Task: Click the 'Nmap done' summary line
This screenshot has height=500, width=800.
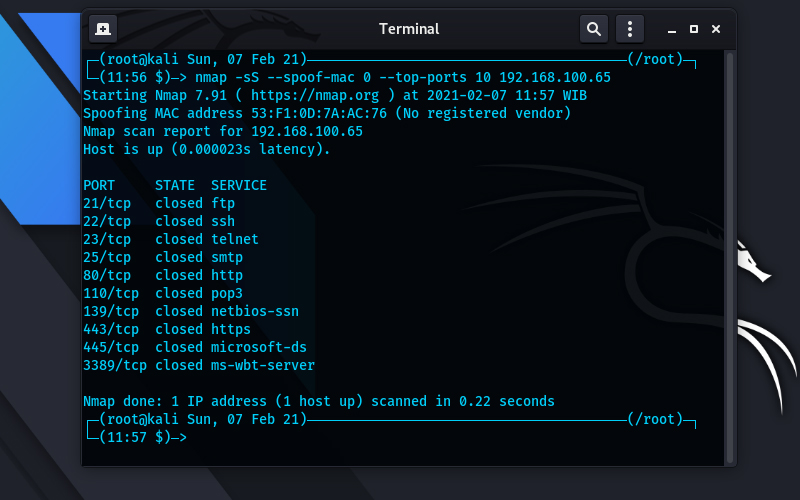Action: pos(319,402)
